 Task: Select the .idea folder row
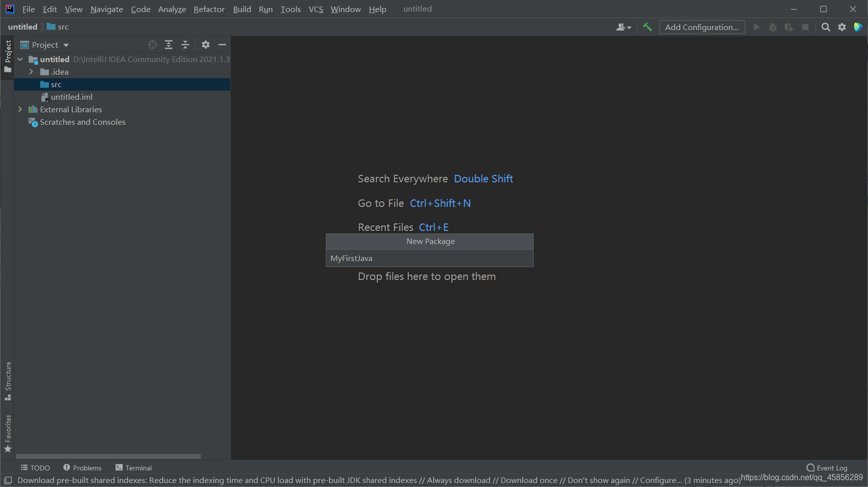point(122,72)
